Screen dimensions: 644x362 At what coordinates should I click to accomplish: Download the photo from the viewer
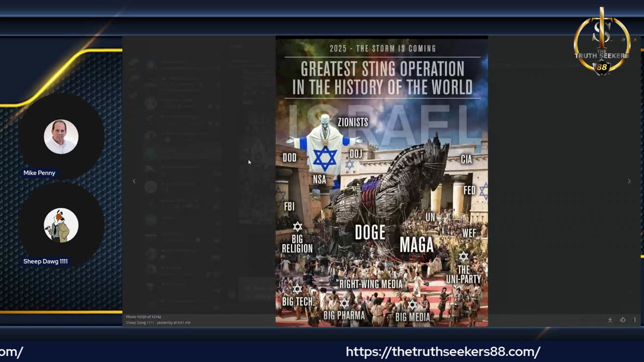click(610, 320)
